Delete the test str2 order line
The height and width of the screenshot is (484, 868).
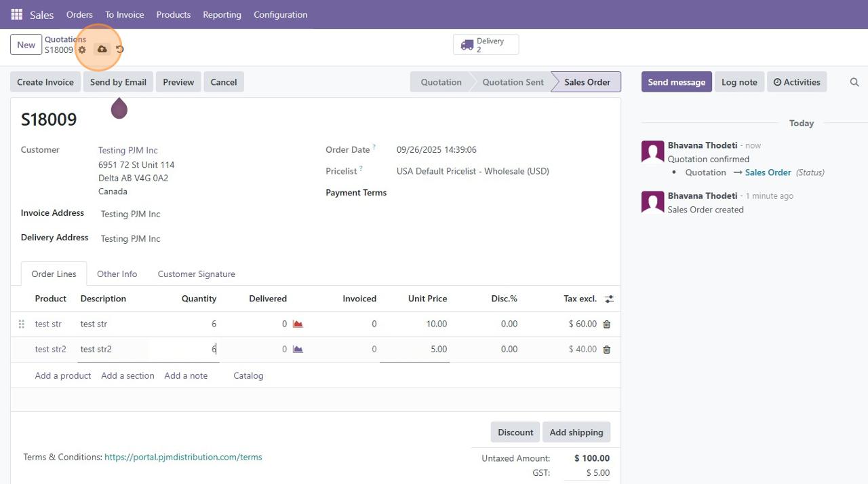606,350
